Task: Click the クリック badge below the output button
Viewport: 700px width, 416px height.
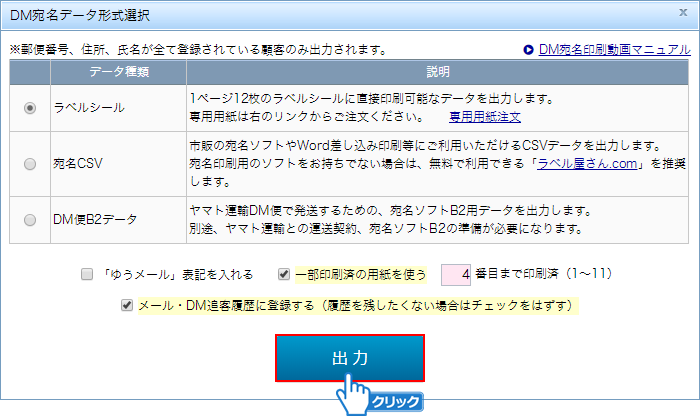Action: point(395,402)
